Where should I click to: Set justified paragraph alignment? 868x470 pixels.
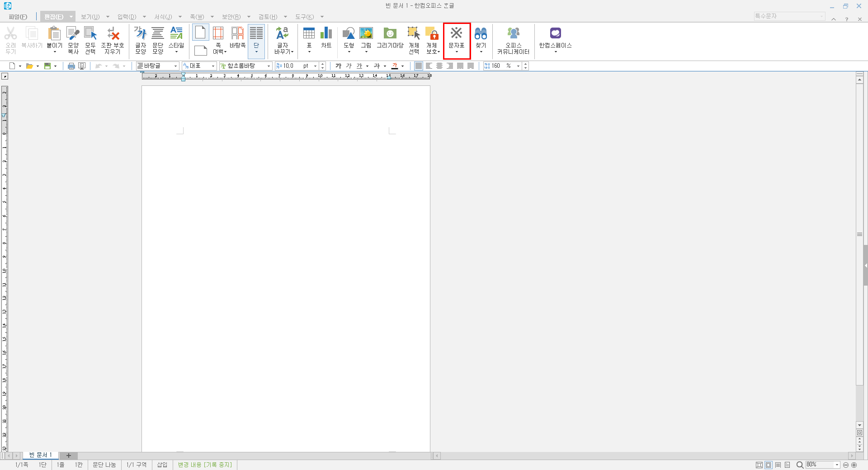(419, 66)
